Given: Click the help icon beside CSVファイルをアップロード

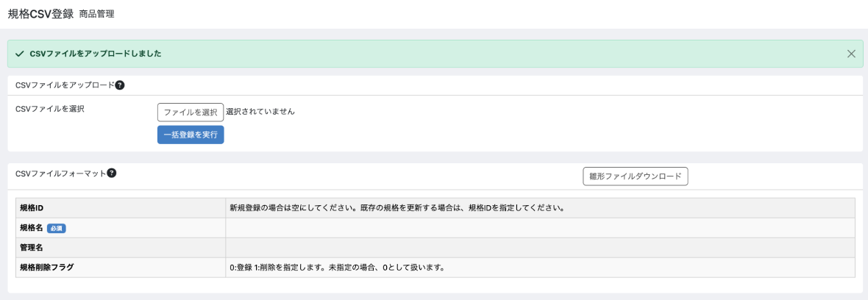Looking at the screenshot, I should click(120, 85).
